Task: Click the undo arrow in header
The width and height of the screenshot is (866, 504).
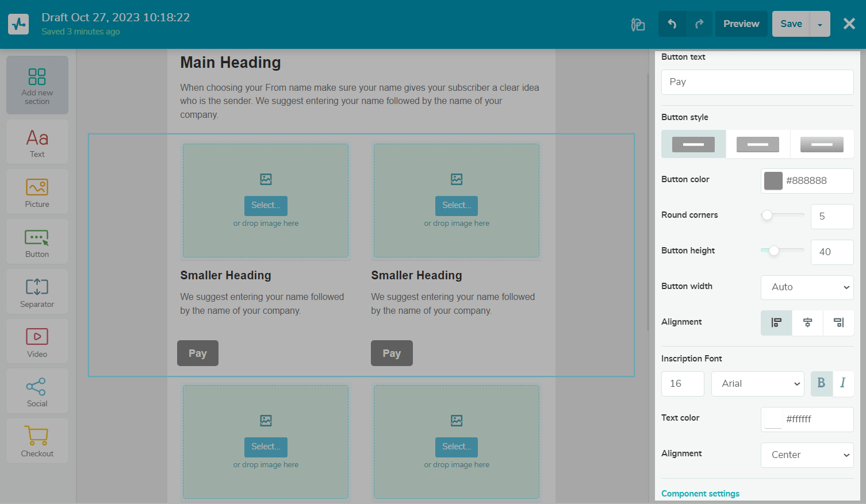Action: (x=672, y=24)
